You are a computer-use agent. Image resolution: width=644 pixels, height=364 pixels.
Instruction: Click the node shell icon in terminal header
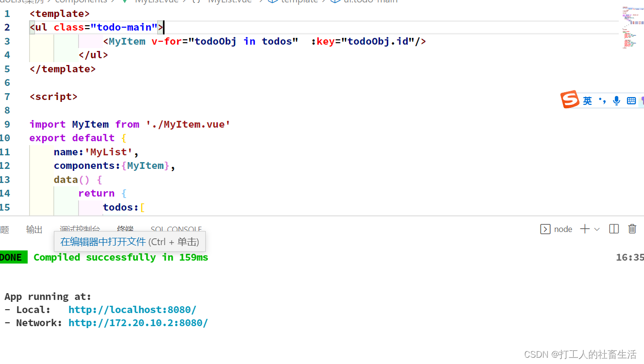click(545, 229)
